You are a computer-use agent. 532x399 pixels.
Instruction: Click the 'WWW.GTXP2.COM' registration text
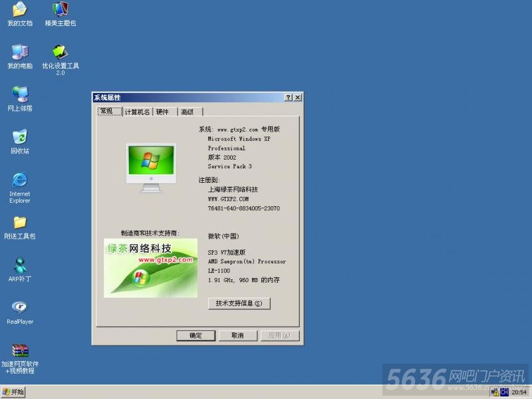coord(228,199)
